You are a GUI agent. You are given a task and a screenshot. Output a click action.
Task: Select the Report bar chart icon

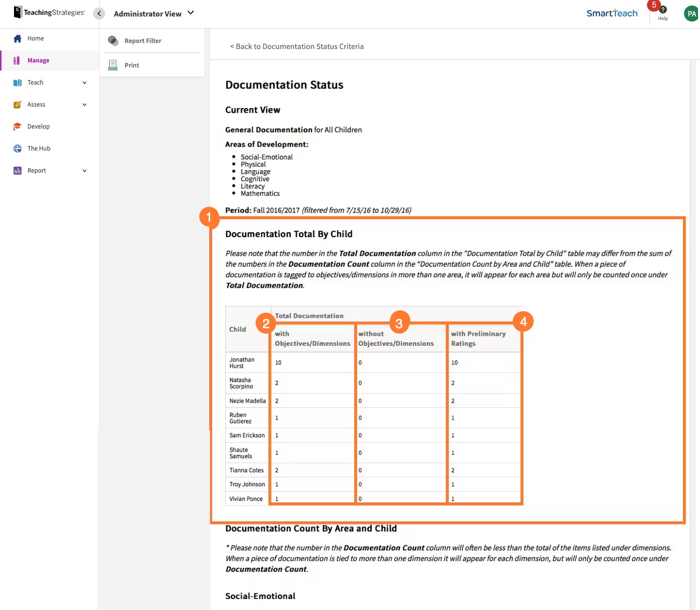pyautogui.click(x=17, y=170)
